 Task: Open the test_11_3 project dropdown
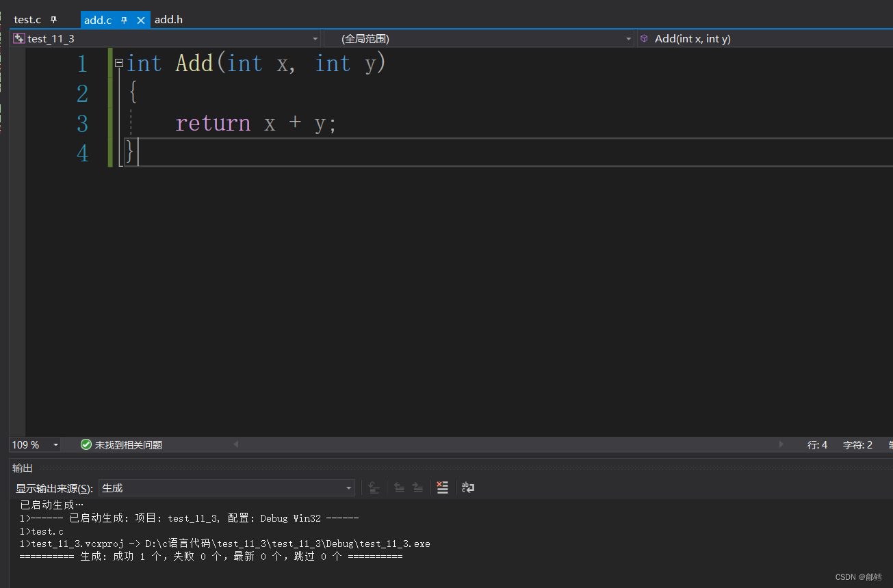[166, 39]
